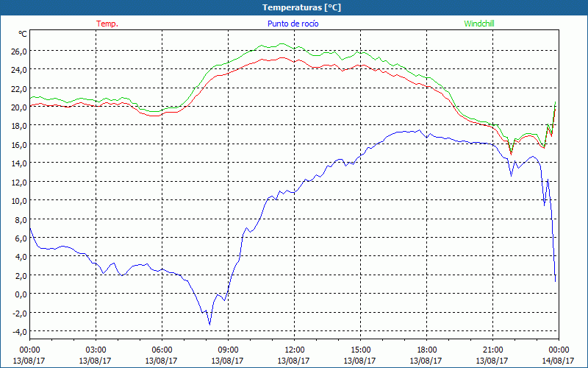Click the '16,0' y-axis value
Screen dimensions: 588x368
(19, 144)
